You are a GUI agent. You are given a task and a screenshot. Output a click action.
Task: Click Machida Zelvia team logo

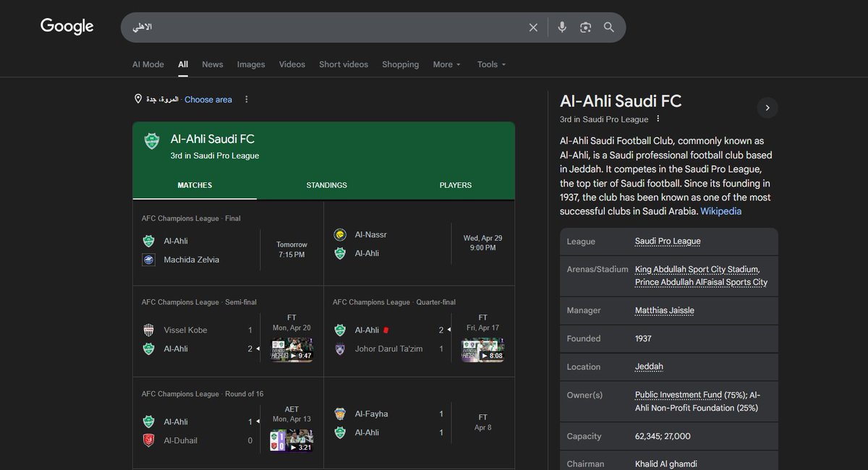point(148,260)
